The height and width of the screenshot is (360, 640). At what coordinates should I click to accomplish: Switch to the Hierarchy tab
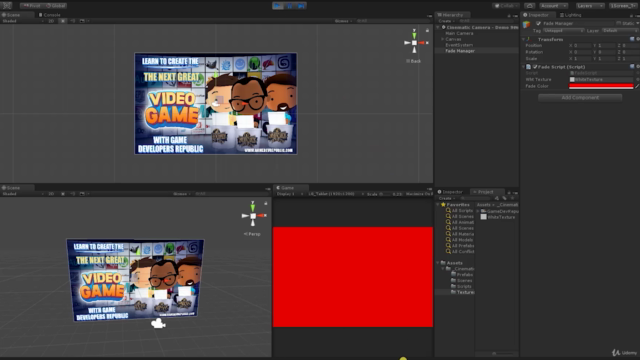click(453, 15)
